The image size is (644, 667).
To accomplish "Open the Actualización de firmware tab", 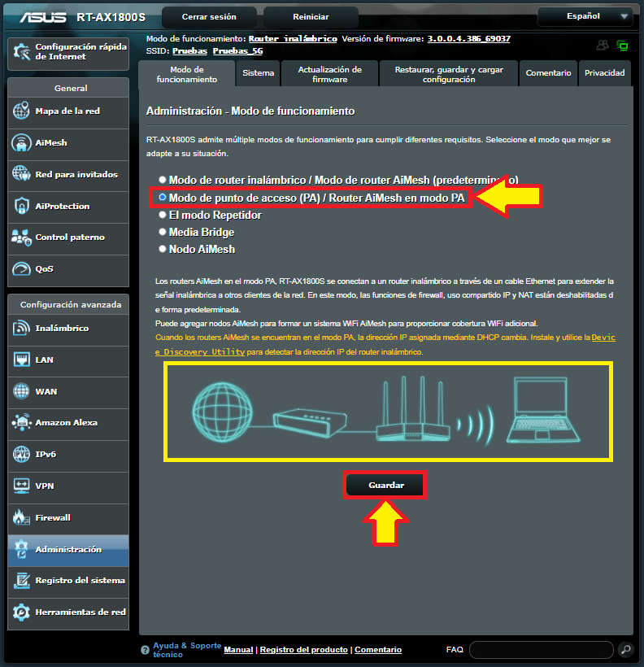I will [329, 74].
